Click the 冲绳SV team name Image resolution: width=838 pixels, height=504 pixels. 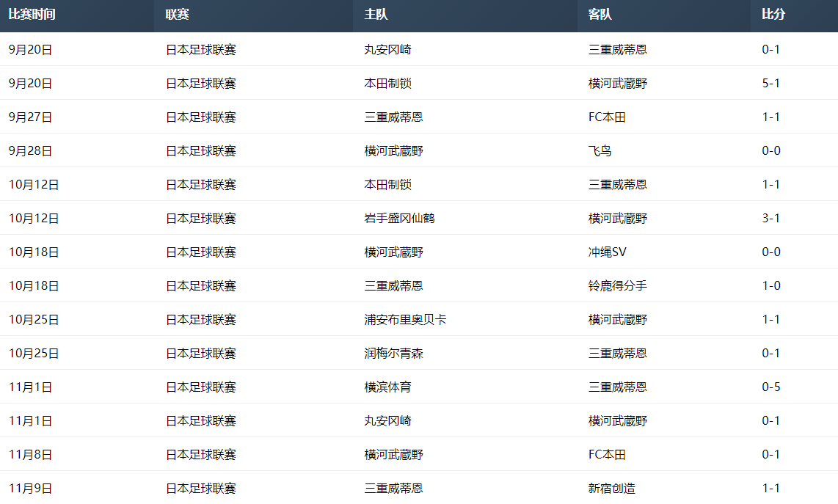click(x=607, y=252)
